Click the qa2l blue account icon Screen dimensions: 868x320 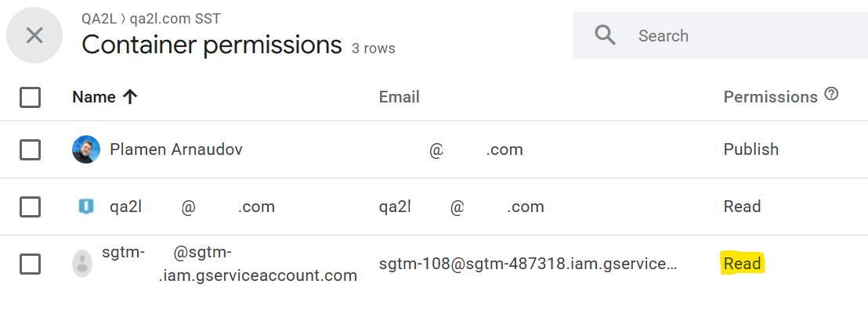point(86,207)
